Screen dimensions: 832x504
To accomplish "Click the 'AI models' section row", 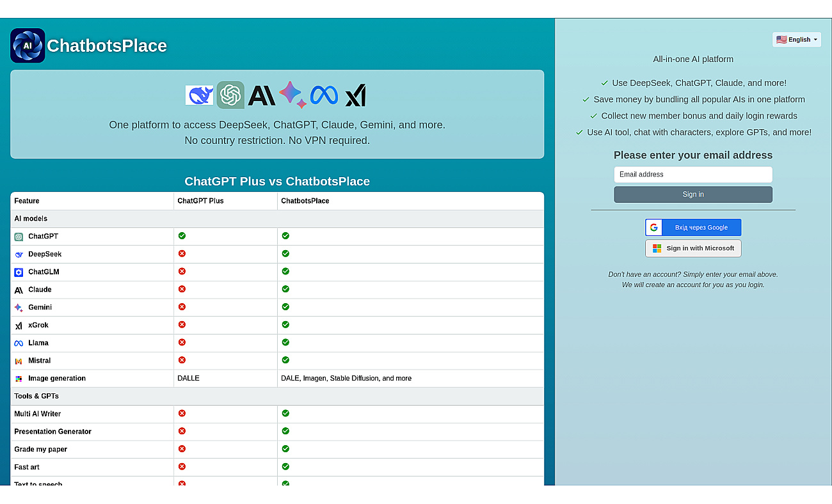I will click(x=277, y=219).
